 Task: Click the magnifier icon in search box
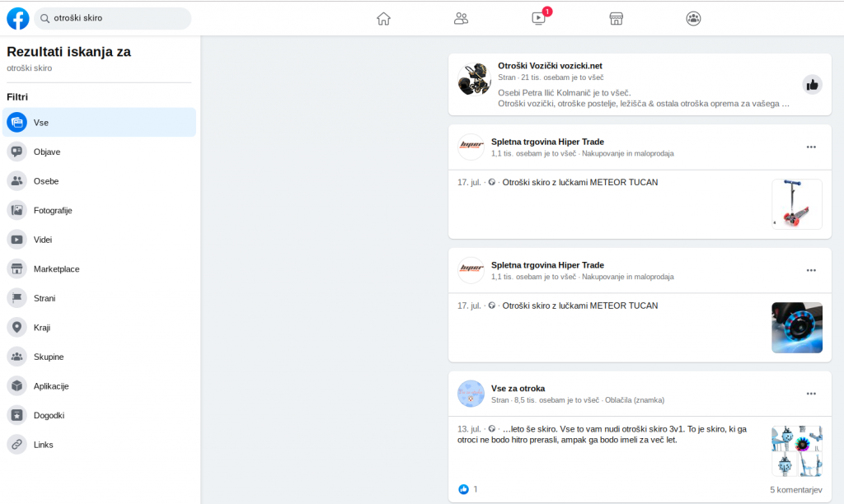pyautogui.click(x=45, y=18)
